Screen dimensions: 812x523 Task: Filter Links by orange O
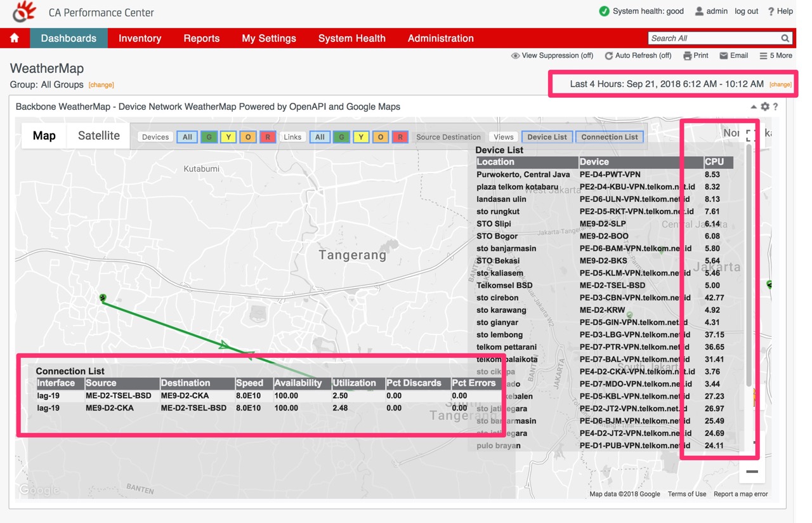381,137
